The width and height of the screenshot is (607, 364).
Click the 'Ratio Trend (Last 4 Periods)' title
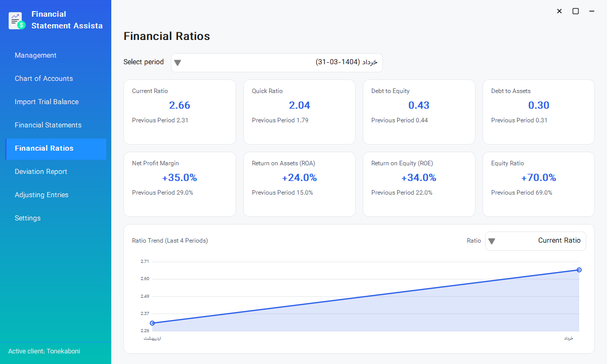170,241
